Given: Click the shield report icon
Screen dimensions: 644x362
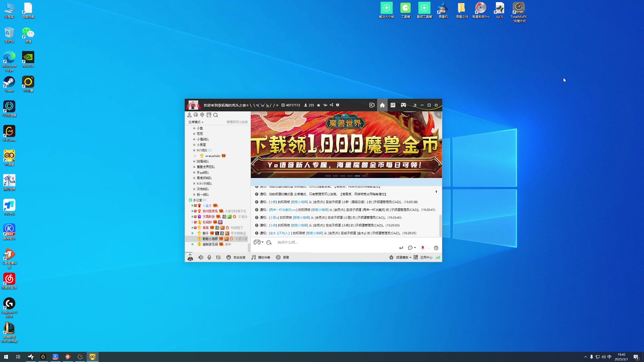Looking at the screenshot, I should [x=338, y=105].
